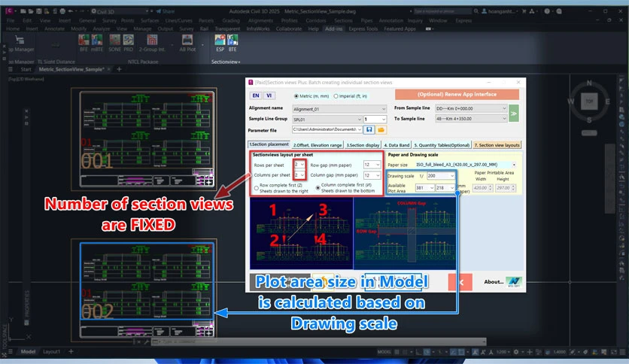Browse parameter file with folder icon
Screen dimensions: 629x364
(381, 129)
